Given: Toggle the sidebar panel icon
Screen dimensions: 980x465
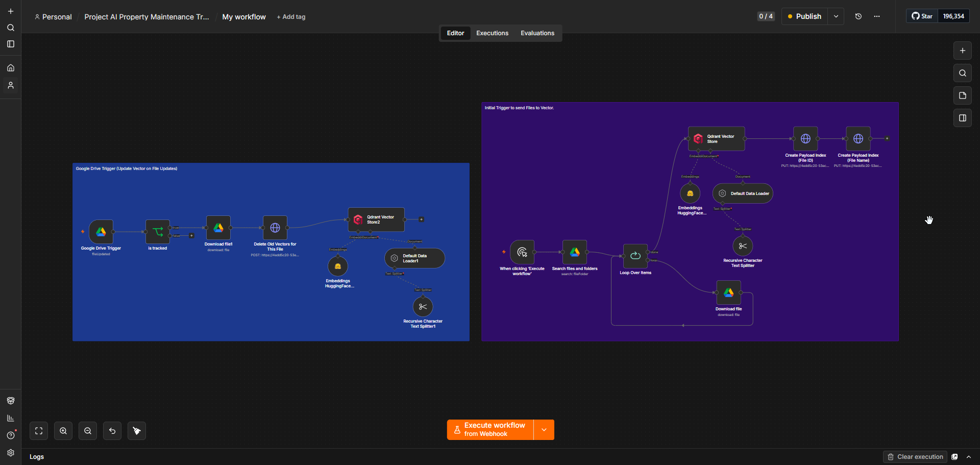Looking at the screenshot, I should (x=11, y=44).
